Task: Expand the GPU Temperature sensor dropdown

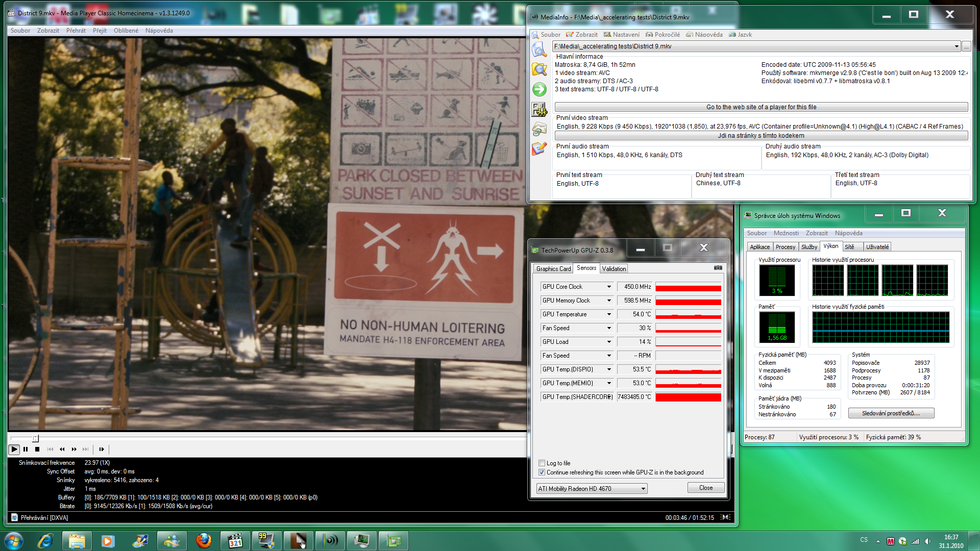Action: point(609,314)
